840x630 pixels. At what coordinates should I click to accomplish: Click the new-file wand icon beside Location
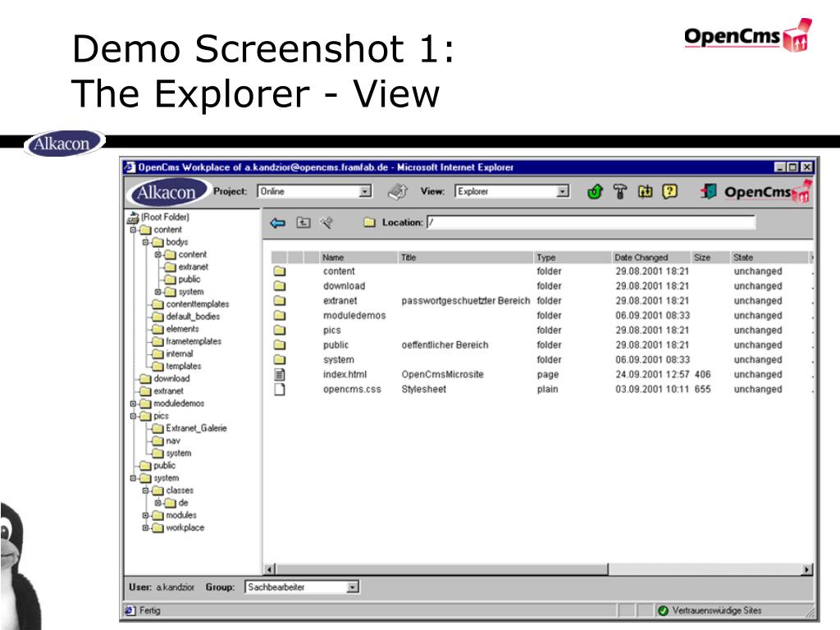(326, 222)
